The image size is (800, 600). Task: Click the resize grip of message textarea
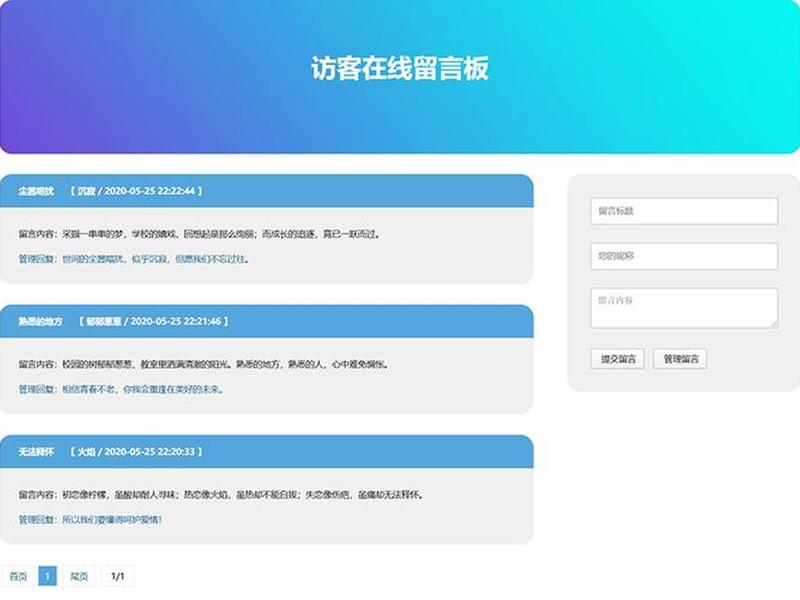pyautogui.click(x=774, y=324)
